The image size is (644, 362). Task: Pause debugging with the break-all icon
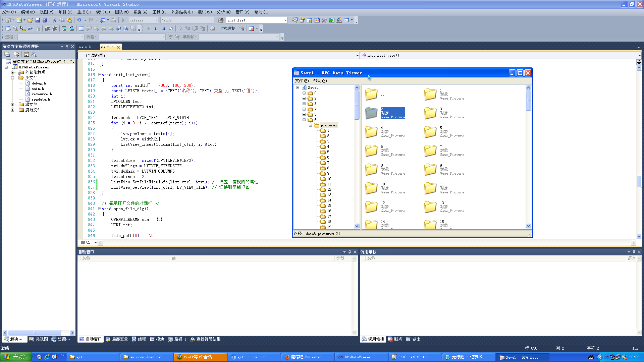click(156, 28)
